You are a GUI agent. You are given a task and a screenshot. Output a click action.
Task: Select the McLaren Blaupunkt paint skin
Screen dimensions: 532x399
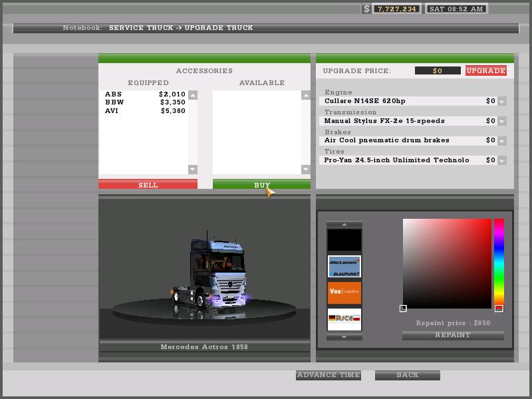tap(344, 267)
